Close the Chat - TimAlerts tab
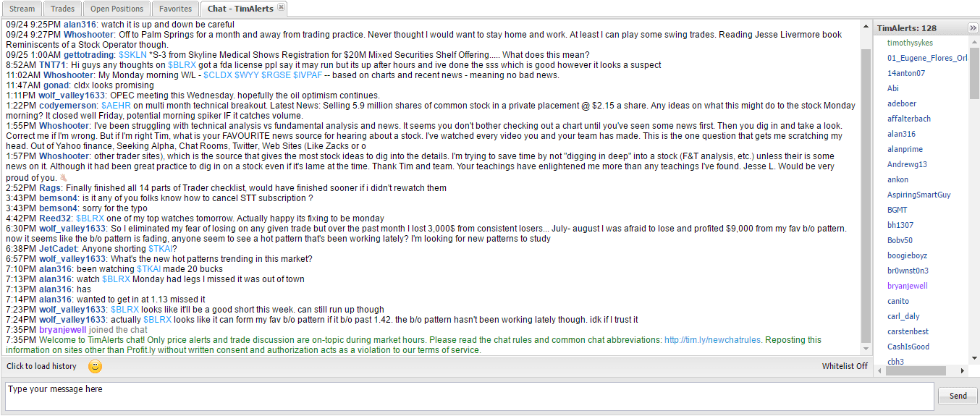This screenshot has width=980, height=416. click(x=282, y=8)
